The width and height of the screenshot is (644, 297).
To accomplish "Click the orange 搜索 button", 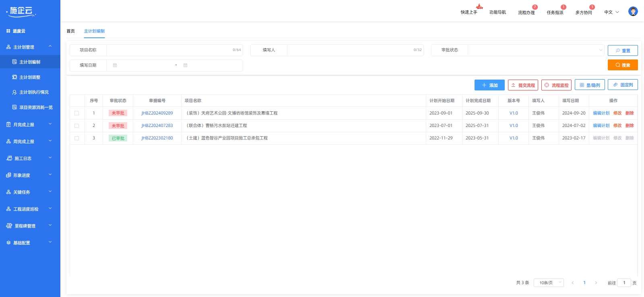I will (x=623, y=65).
